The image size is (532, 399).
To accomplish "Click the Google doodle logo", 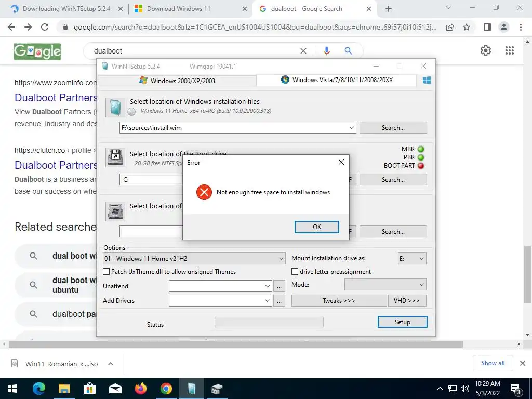I will [37, 51].
